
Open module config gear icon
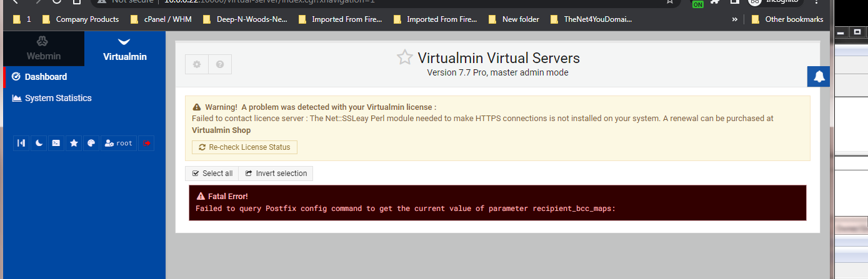[197, 64]
